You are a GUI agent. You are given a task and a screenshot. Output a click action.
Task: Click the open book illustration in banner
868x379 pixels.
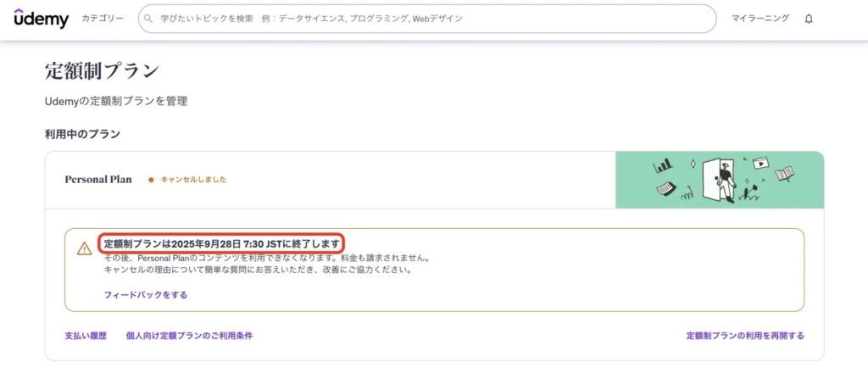(x=785, y=174)
